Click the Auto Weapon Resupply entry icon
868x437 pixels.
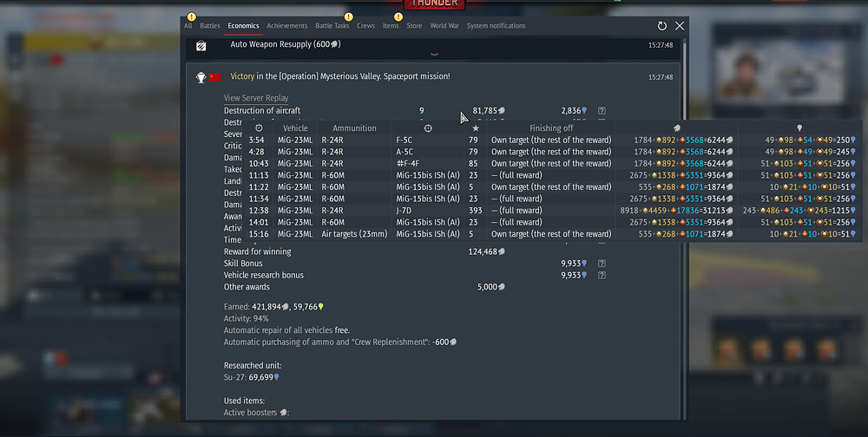click(x=201, y=45)
